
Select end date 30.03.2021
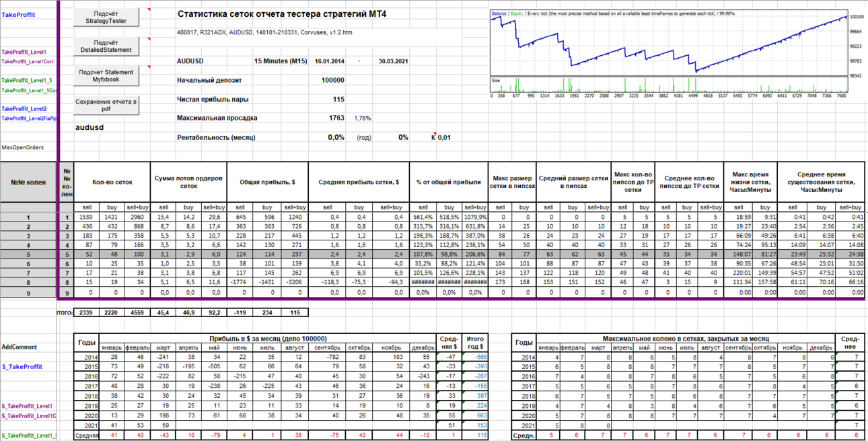(x=393, y=61)
